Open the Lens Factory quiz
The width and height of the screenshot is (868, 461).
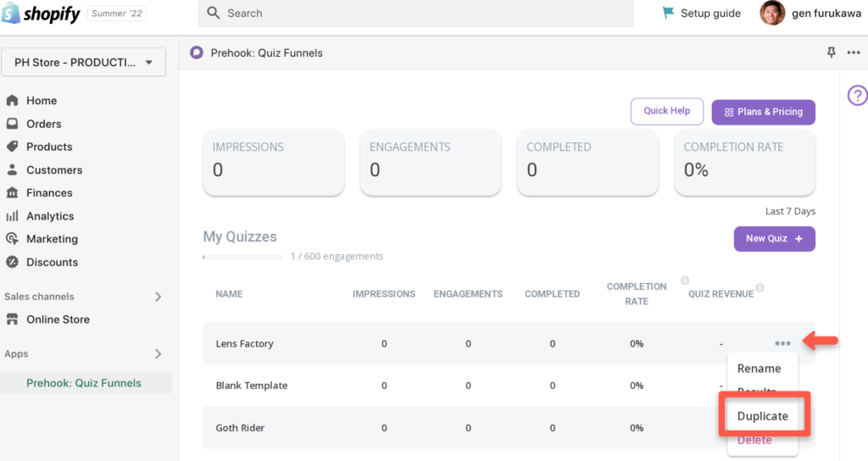[245, 344]
